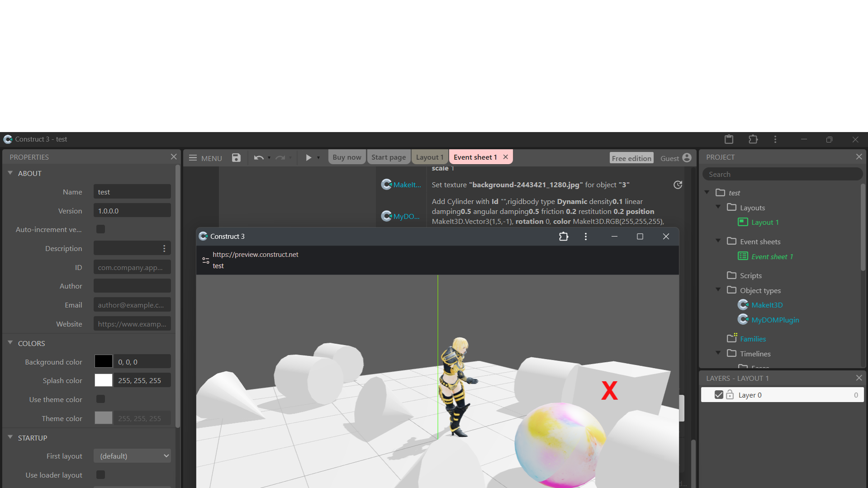Click the preview.construct.net URL in preview window

click(256, 255)
